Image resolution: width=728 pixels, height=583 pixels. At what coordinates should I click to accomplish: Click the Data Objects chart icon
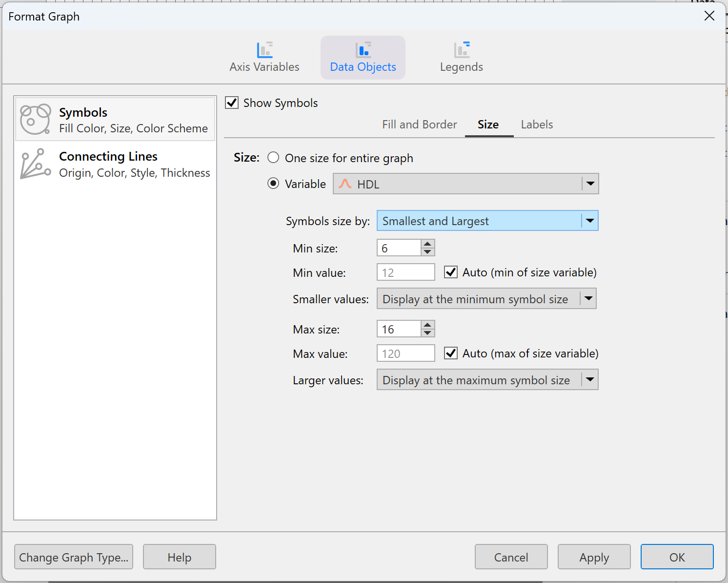(x=363, y=50)
